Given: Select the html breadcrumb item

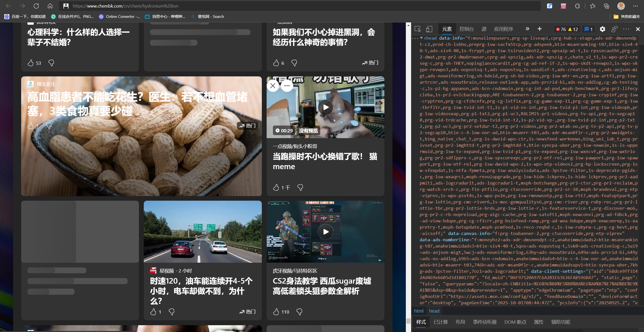Looking at the screenshot, I should click(x=419, y=311).
